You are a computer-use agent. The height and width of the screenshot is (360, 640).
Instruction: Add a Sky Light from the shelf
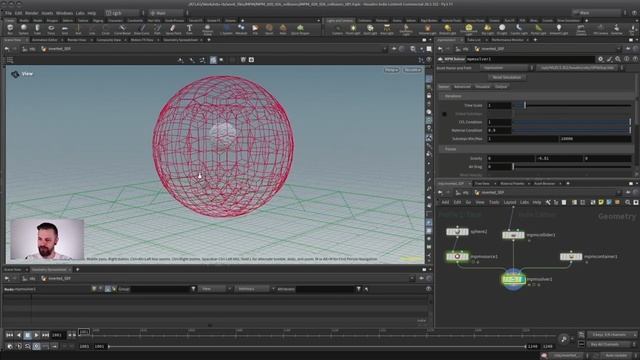pyautogui.click(x=487, y=29)
